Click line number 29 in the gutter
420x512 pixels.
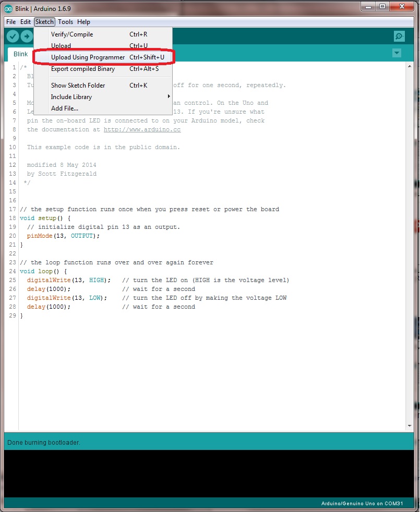click(13, 315)
